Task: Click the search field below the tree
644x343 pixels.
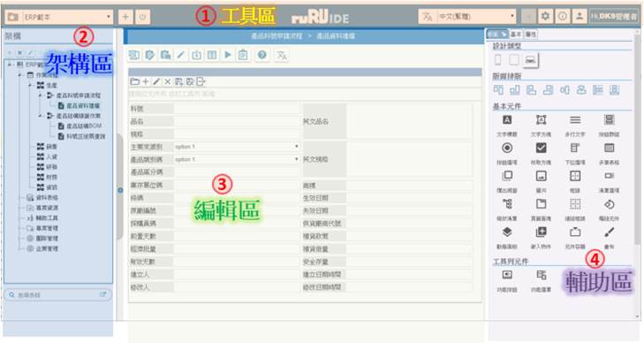Action: click(x=58, y=295)
